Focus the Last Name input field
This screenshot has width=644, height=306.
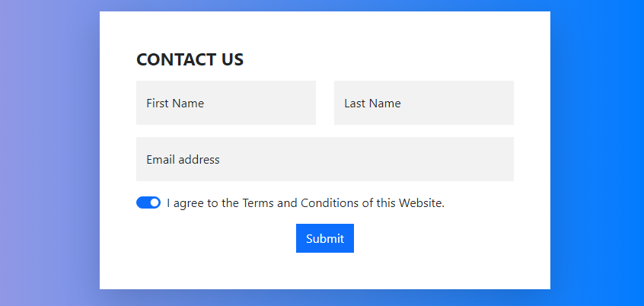424,103
